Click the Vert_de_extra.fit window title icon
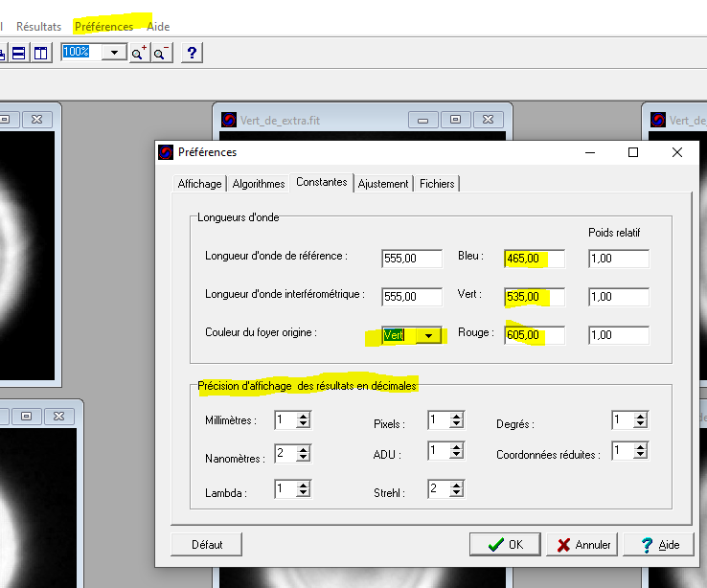 click(x=229, y=121)
